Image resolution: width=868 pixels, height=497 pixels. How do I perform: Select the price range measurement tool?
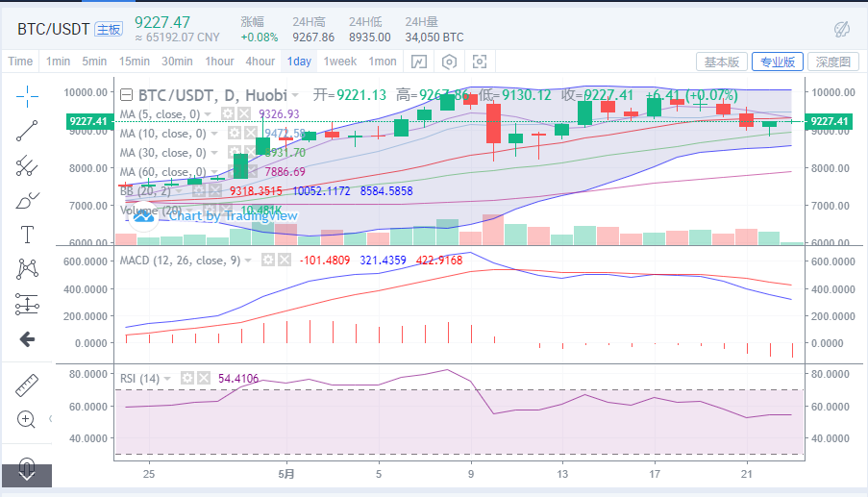27,304
